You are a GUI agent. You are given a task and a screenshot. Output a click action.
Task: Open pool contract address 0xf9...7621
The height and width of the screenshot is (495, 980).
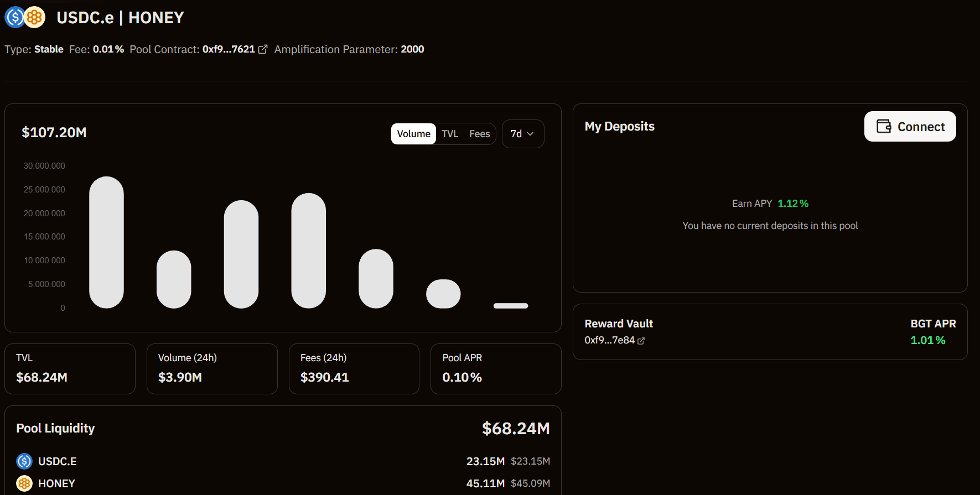229,49
